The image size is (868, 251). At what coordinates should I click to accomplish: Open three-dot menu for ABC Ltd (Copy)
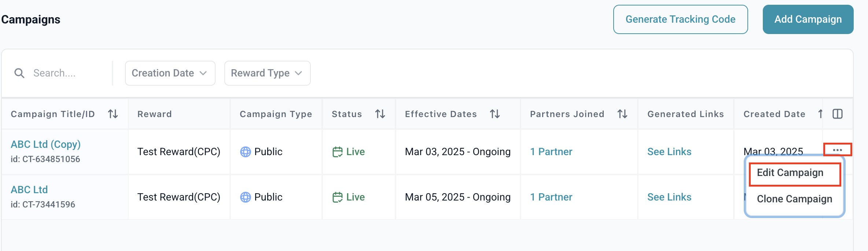[838, 150]
